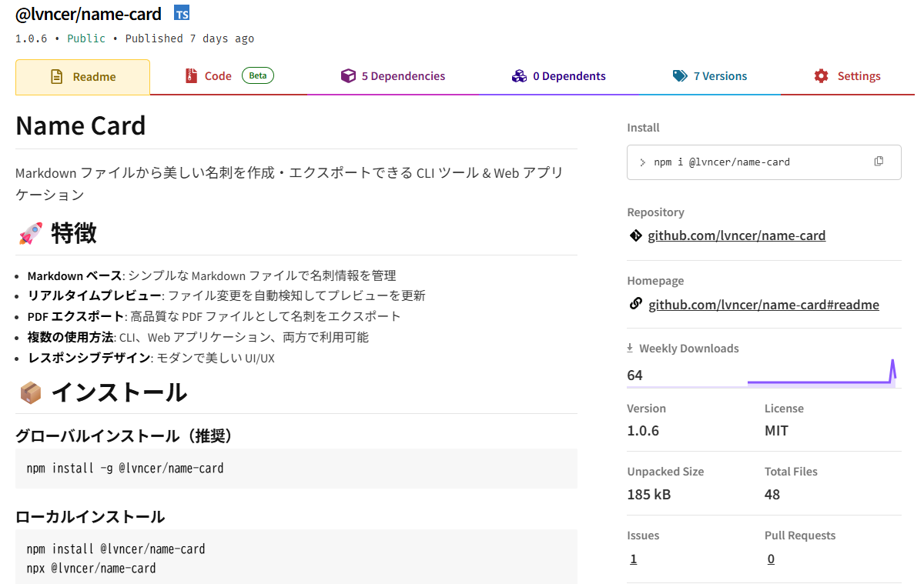Click the local npm install command line
Screen dimensions: 924x584
pos(115,549)
